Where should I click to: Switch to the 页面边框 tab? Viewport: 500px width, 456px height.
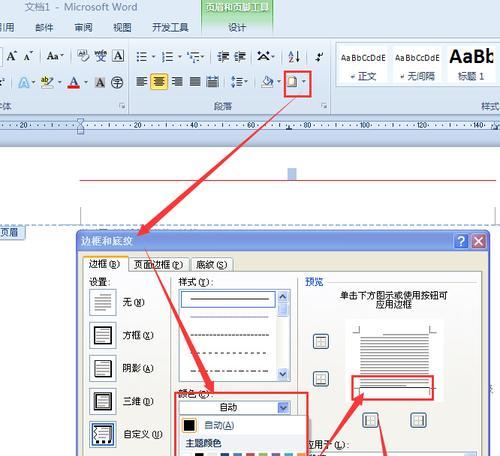(159, 265)
